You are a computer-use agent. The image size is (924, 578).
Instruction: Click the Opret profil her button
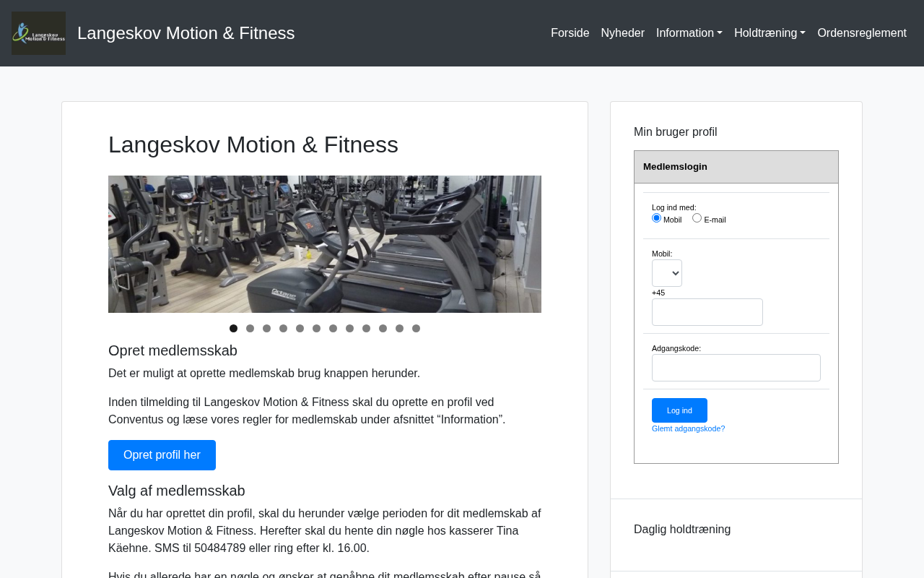162,455
